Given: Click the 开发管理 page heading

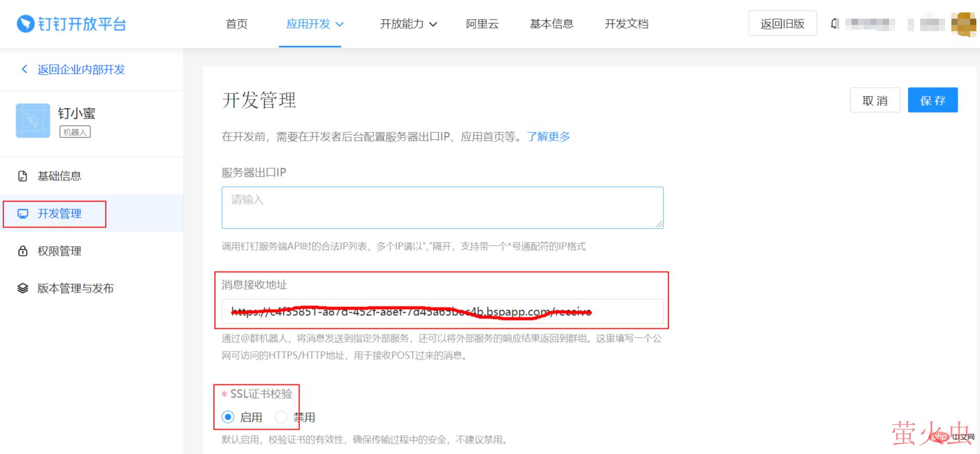Looking at the screenshot, I should 259,100.
